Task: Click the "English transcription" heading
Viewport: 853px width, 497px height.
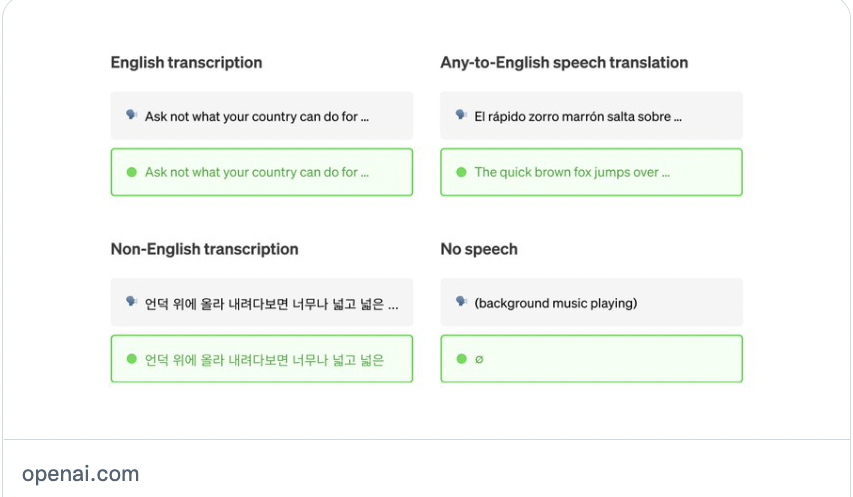Action: (186, 62)
